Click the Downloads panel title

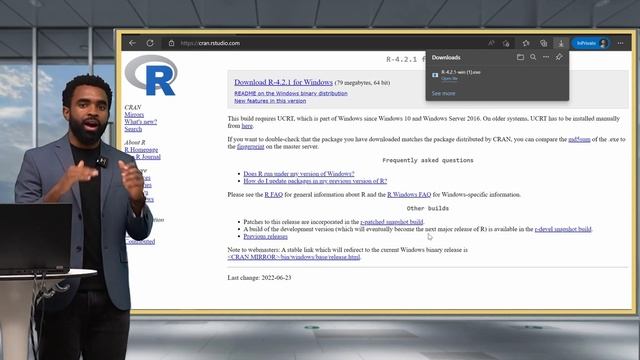click(x=446, y=58)
